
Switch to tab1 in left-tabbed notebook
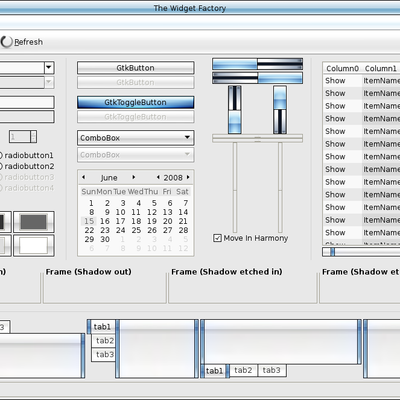[102, 327]
